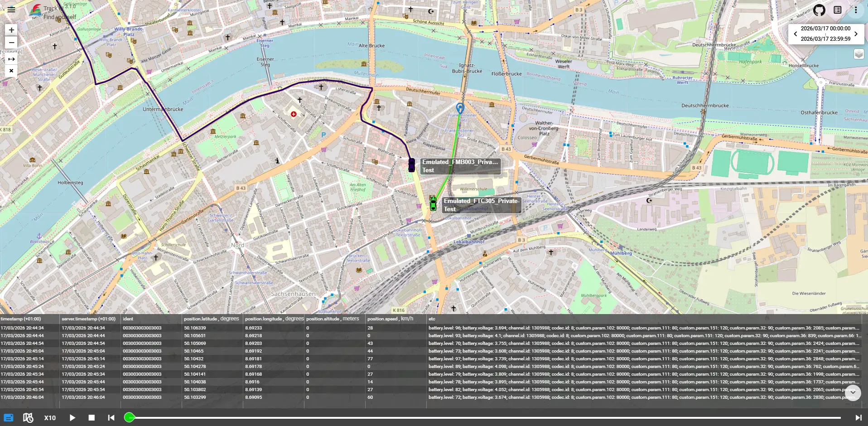Click the green playback slider handle
The image size is (868, 426).
click(129, 417)
